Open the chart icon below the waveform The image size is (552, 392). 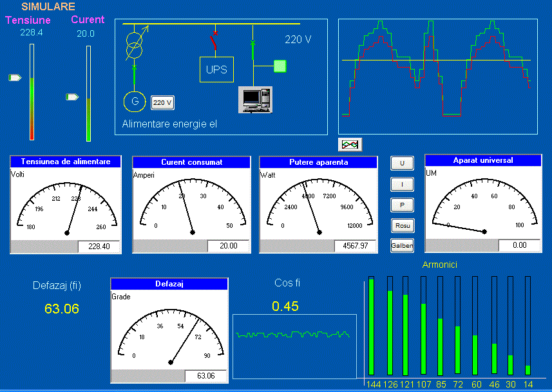(x=350, y=144)
